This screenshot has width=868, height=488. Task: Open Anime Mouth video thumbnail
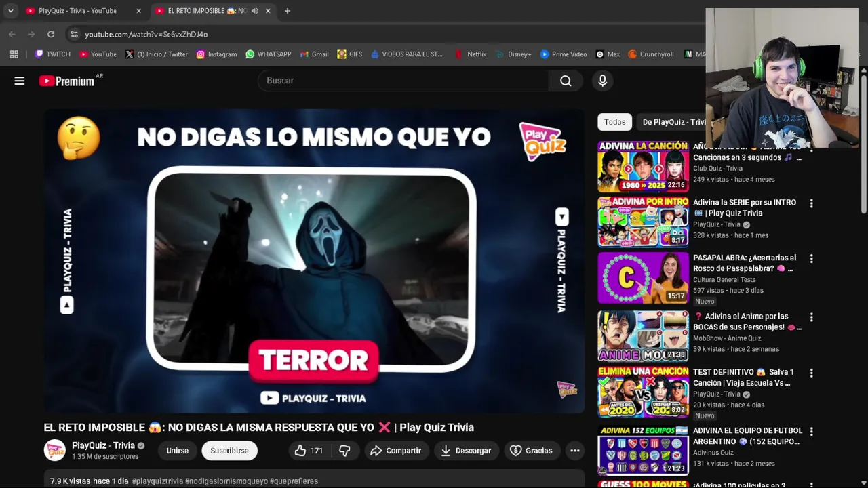643,336
